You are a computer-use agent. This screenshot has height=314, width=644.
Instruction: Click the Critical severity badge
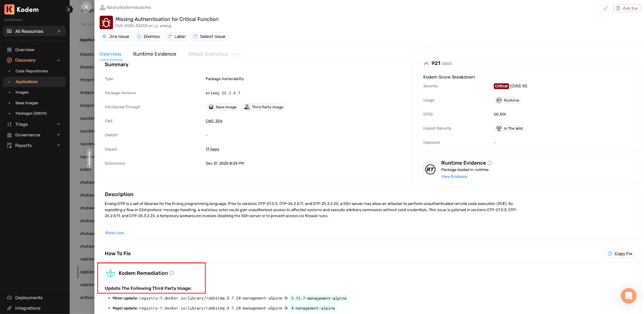tap(501, 86)
